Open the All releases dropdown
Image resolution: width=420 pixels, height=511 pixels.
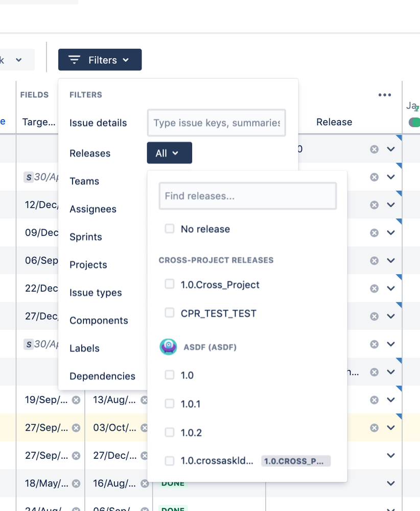coord(169,152)
